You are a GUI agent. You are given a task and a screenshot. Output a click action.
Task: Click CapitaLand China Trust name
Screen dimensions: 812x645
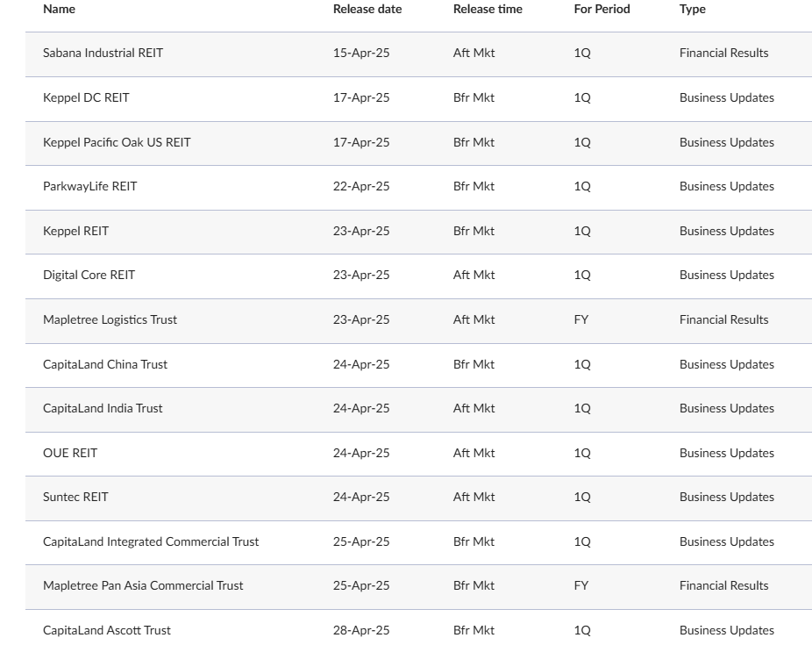pos(105,364)
